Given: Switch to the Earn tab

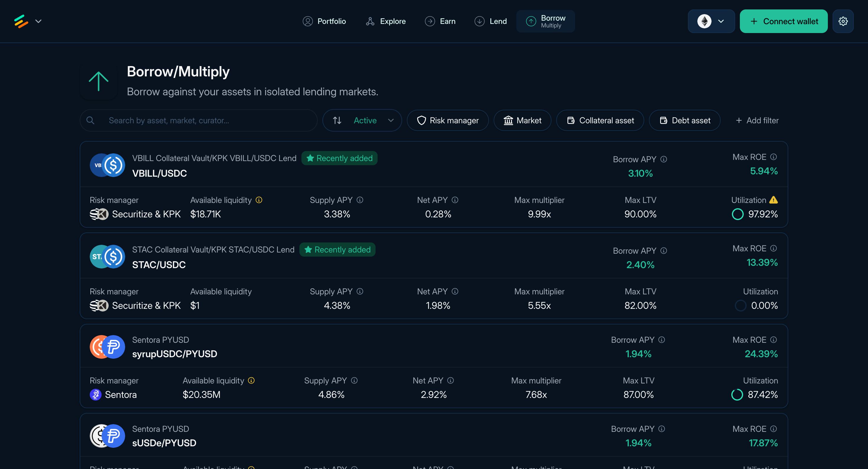Looking at the screenshot, I should (440, 21).
